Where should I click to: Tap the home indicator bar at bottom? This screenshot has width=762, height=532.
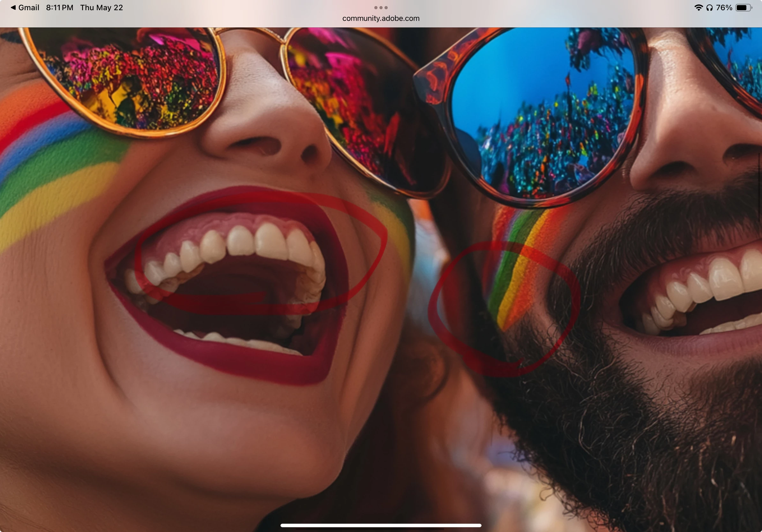(381, 525)
